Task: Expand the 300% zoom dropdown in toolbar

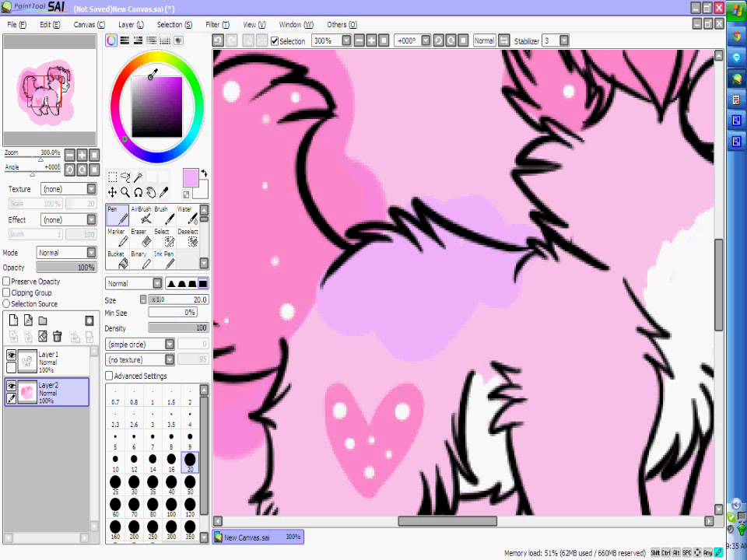Action: click(346, 41)
